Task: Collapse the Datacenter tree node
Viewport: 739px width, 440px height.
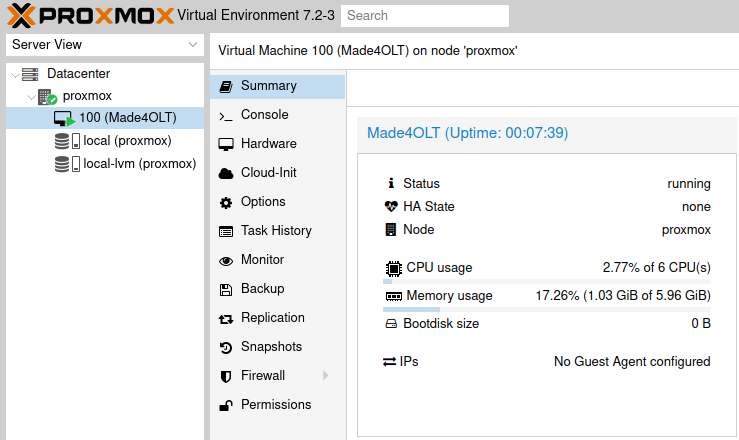Action: point(13,74)
